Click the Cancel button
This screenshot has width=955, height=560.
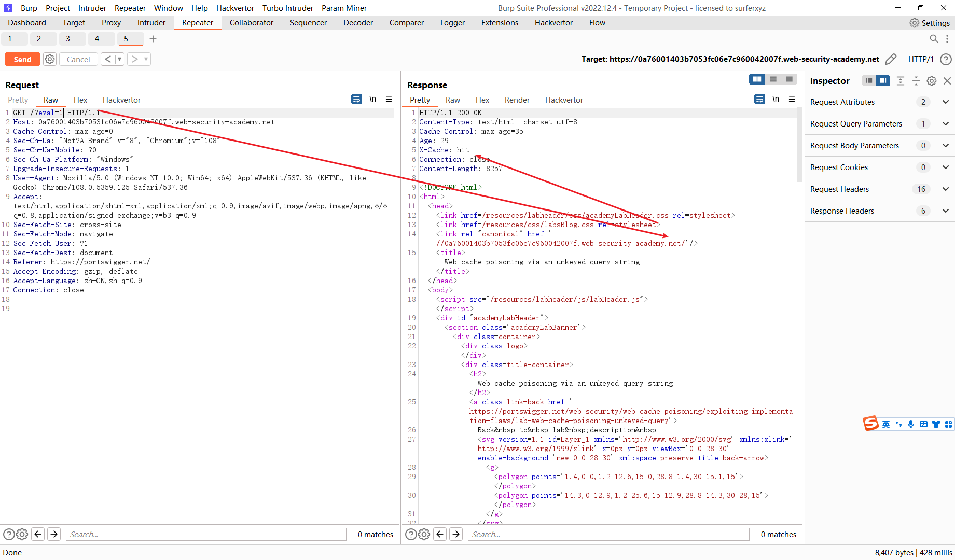(78, 59)
